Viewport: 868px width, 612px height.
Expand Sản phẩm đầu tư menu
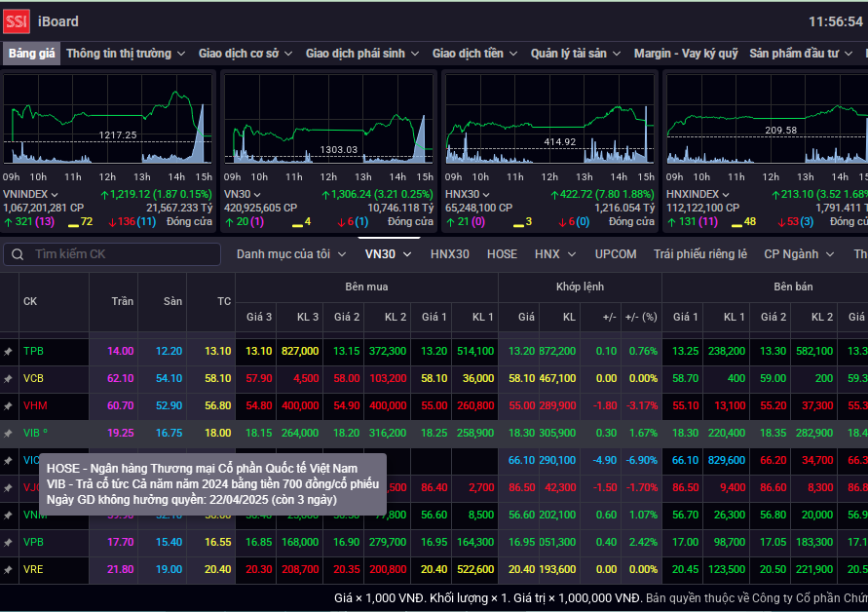[801, 54]
